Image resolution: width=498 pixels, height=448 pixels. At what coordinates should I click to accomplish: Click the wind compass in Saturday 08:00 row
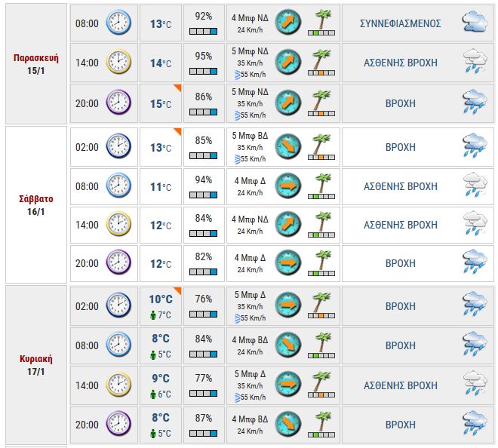[x=287, y=186]
